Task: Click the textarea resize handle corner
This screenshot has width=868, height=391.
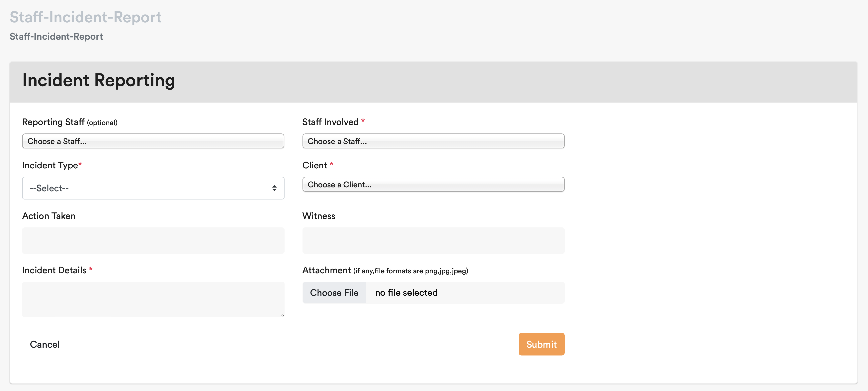Action: tap(282, 315)
